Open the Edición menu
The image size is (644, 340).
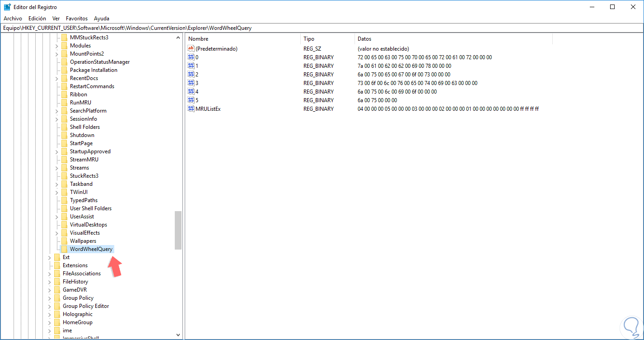pos(37,19)
